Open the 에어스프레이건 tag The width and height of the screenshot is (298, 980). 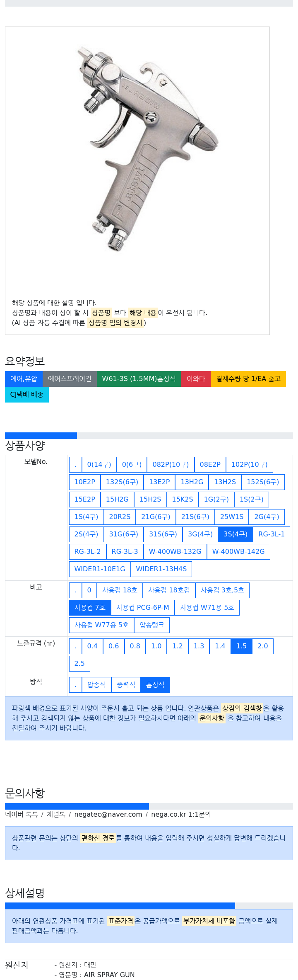click(x=70, y=378)
